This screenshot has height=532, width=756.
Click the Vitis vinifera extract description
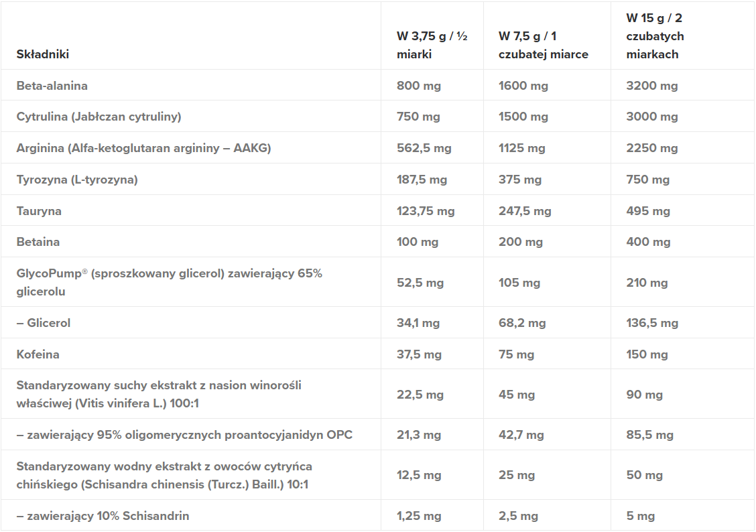(159, 395)
